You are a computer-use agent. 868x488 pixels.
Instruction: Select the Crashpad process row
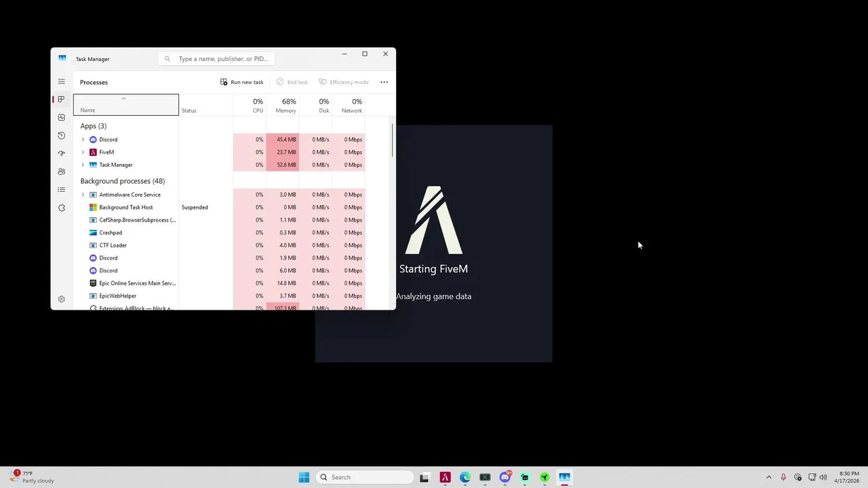(x=220, y=232)
